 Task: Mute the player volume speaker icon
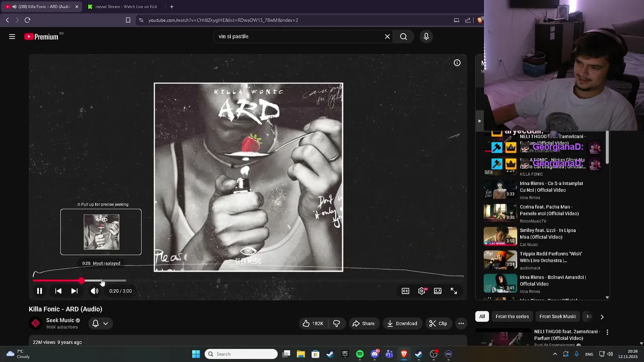[94, 291]
